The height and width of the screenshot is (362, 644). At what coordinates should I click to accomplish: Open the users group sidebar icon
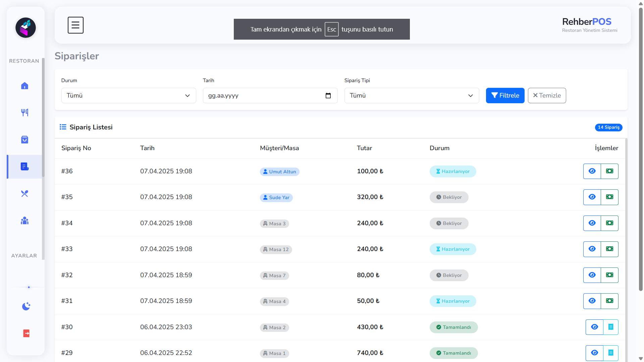coord(24,221)
